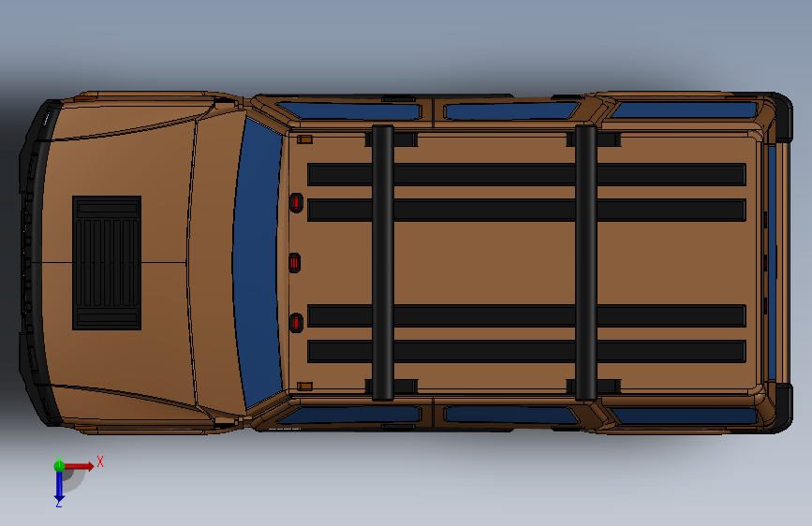Select the lower black rear bumper corner
This screenshot has height=526, width=812.
(x=783, y=408)
